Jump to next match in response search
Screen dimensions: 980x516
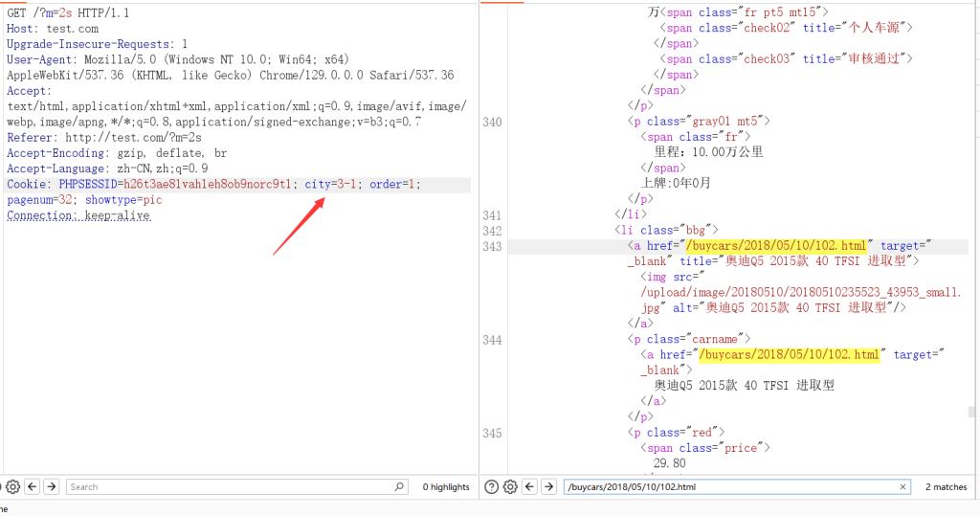pyautogui.click(x=548, y=487)
